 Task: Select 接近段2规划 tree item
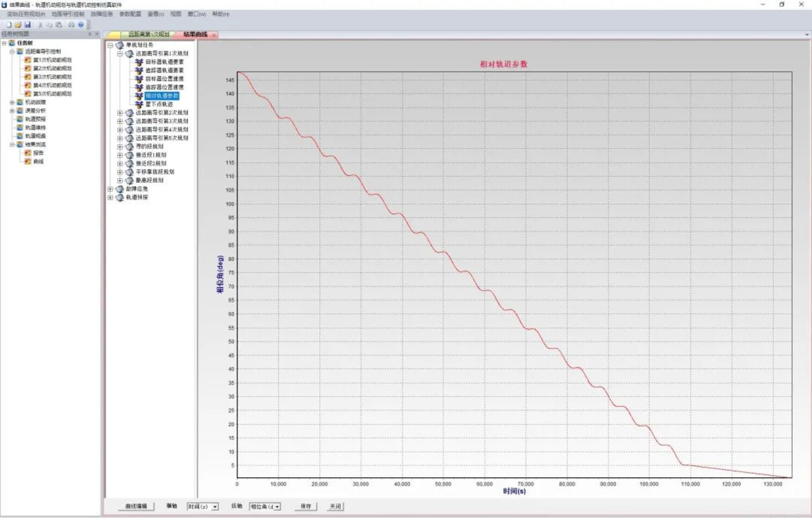[x=151, y=164]
